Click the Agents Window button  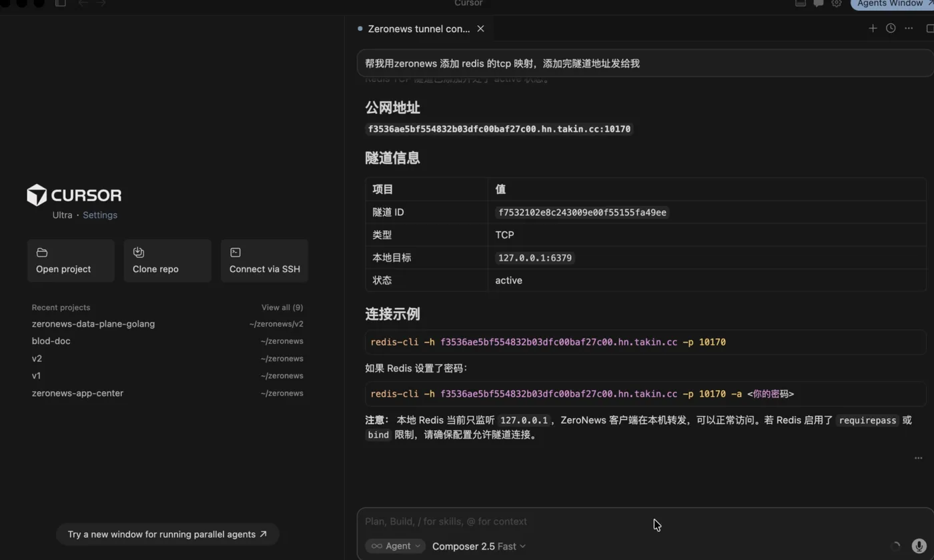892,4
